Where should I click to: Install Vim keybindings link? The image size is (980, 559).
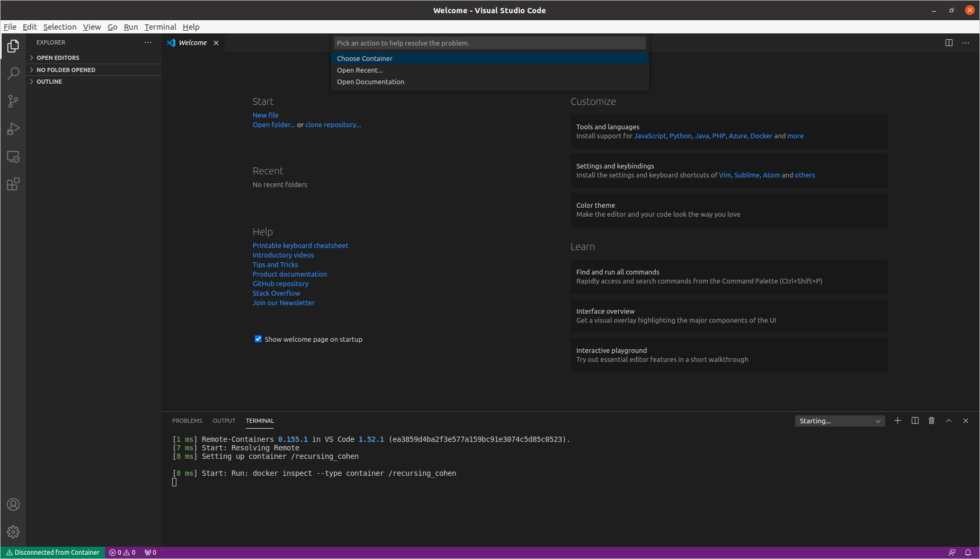725,175
